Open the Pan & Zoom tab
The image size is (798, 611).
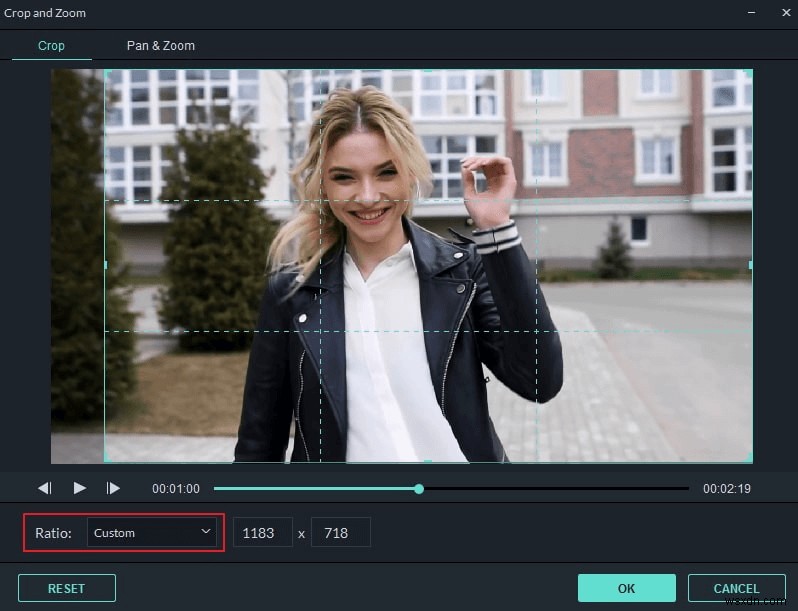point(161,46)
